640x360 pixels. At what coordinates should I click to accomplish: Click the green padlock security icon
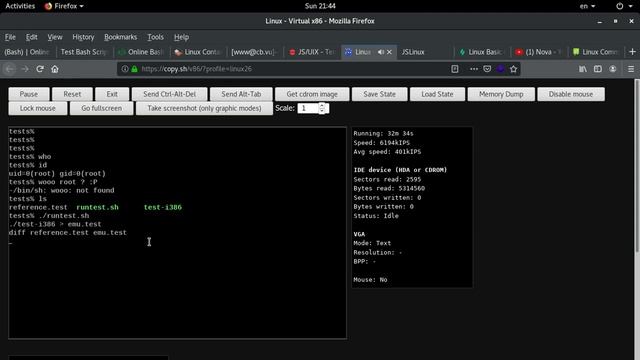pos(134,69)
